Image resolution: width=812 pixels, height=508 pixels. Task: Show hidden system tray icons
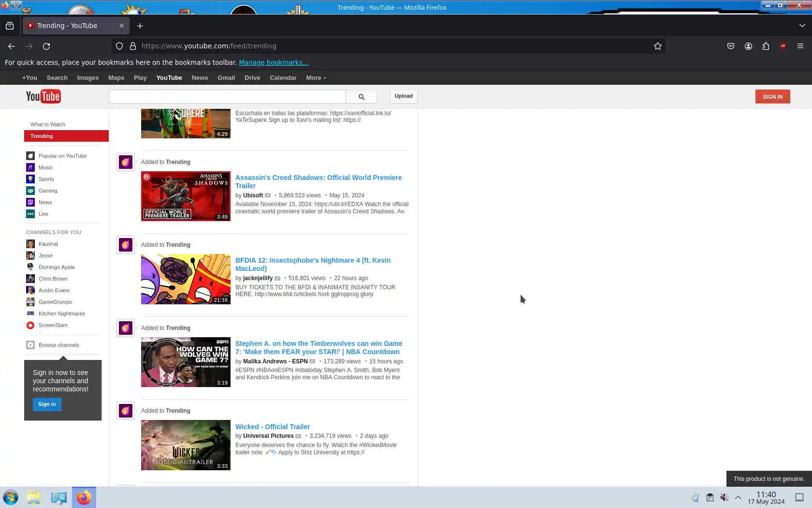click(x=738, y=497)
